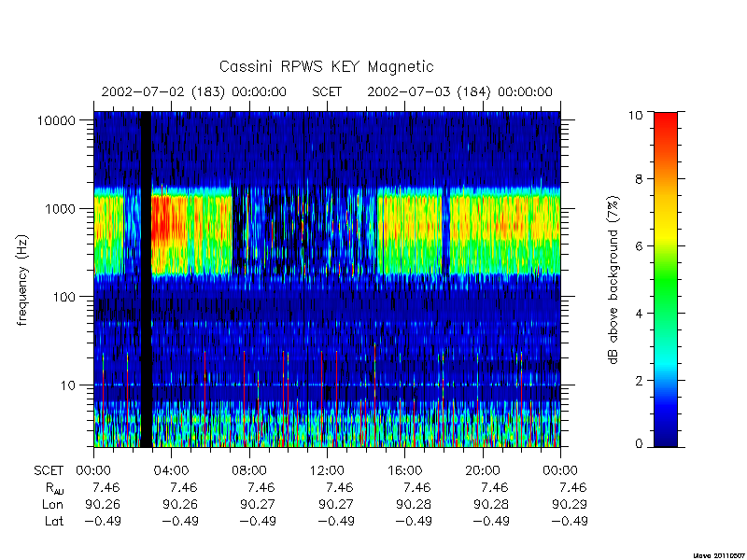Click the "frequency (Hz)" axis title
The image size is (747, 560).
(22, 281)
